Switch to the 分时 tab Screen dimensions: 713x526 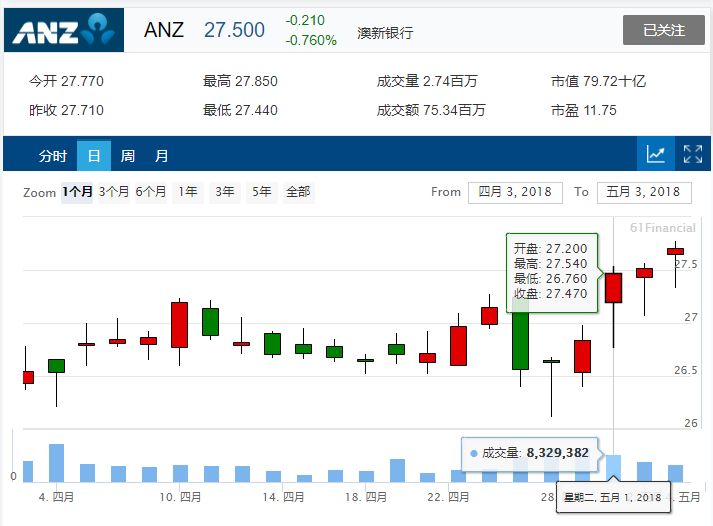tap(53, 155)
